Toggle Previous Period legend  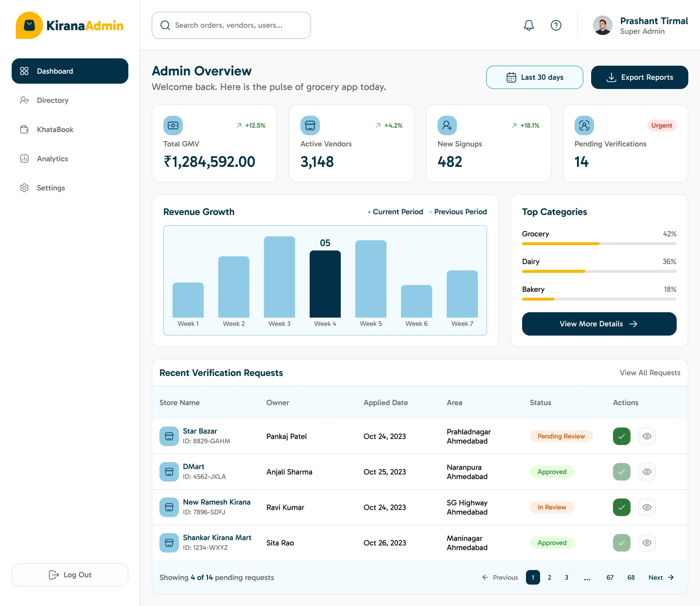458,212
